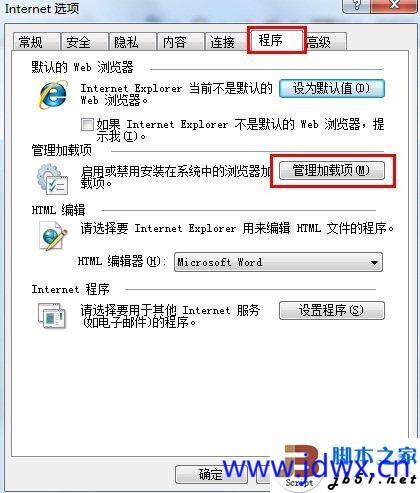Close the Internet 选项 dialog
The height and width of the screenshot is (493, 420).
coord(395,5)
